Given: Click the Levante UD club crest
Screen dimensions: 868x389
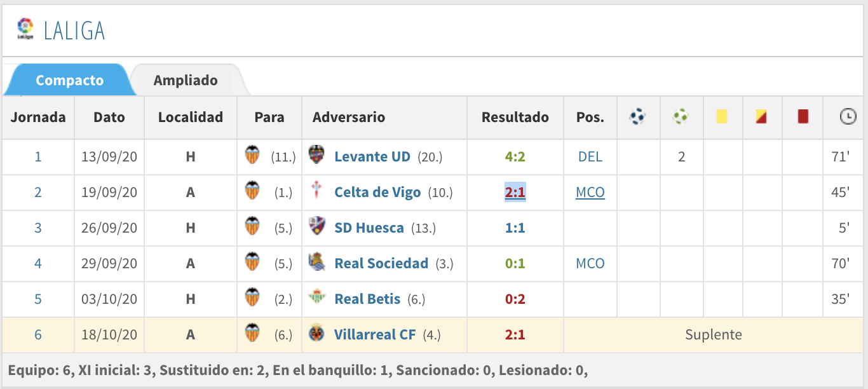Looking at the screenshot, I should (x=316, y=155).
